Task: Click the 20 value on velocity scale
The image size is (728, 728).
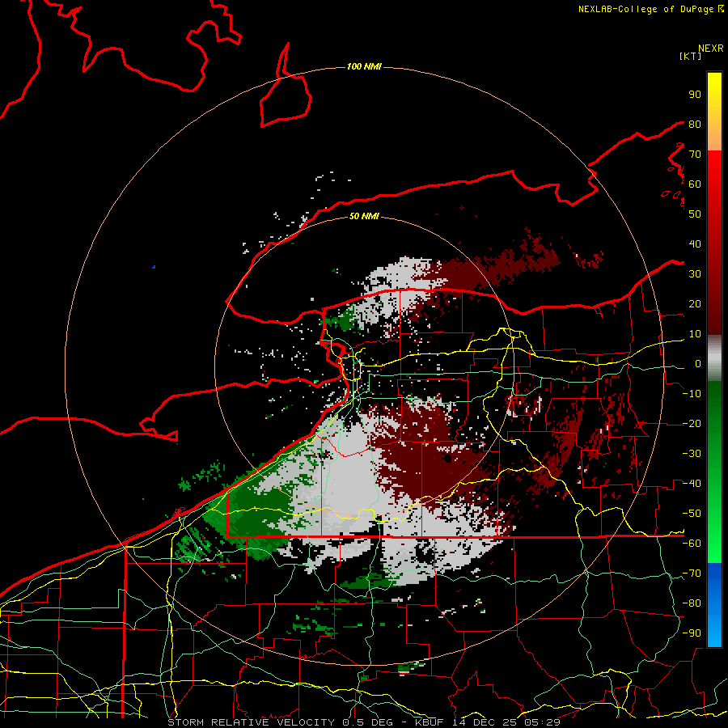Action: click(x=695, y=304)
